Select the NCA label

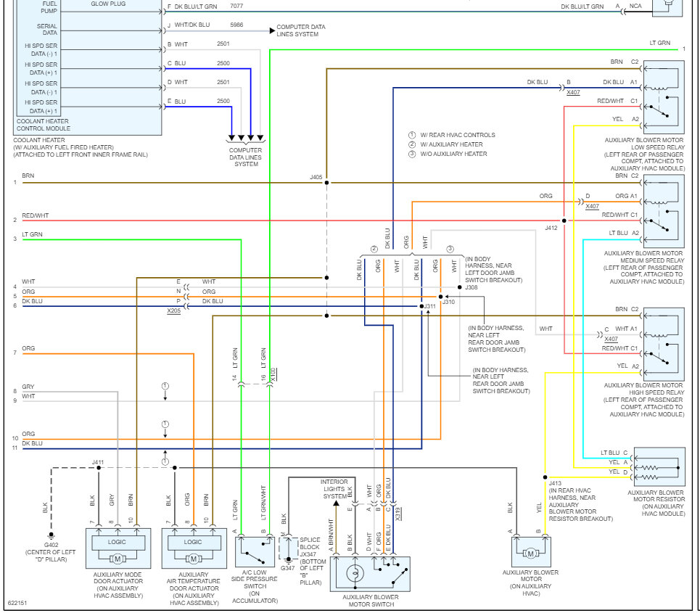pos(635,7)
